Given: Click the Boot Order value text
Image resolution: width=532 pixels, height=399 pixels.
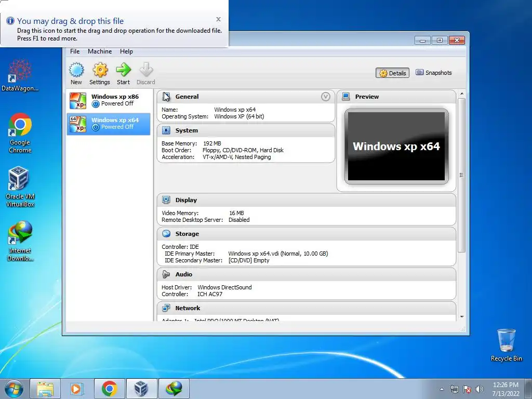Looking at the screenshot, I should coord(243,150).
